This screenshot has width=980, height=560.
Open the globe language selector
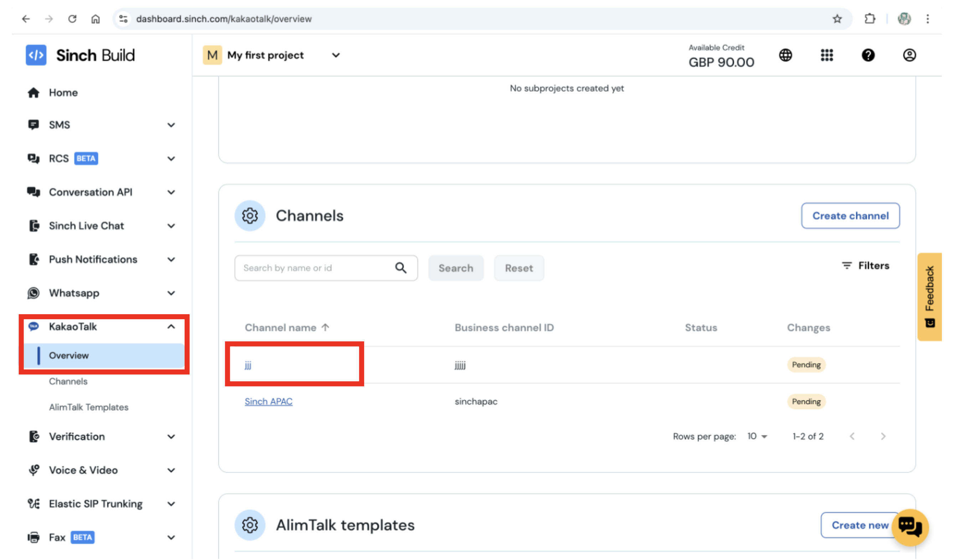click(x=785, y=55)
